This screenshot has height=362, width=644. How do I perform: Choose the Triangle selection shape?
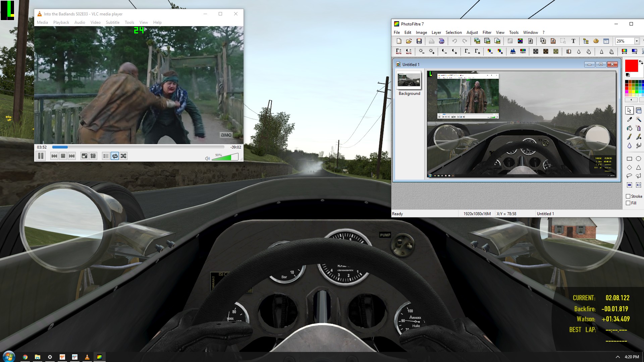[638, 167]
